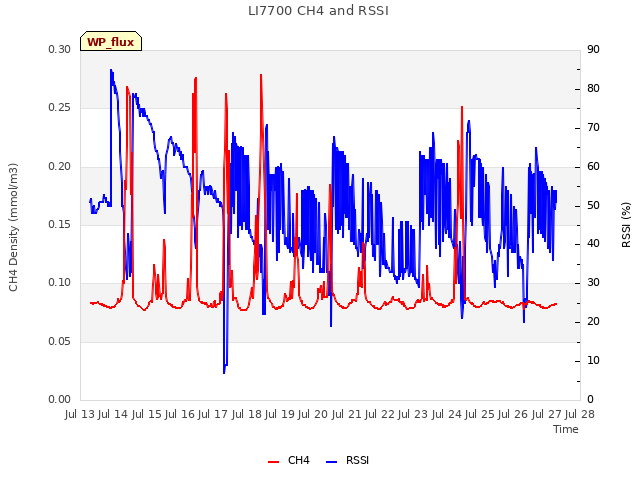Click the Jul 23 x-axis tick label

pos(413,414)
